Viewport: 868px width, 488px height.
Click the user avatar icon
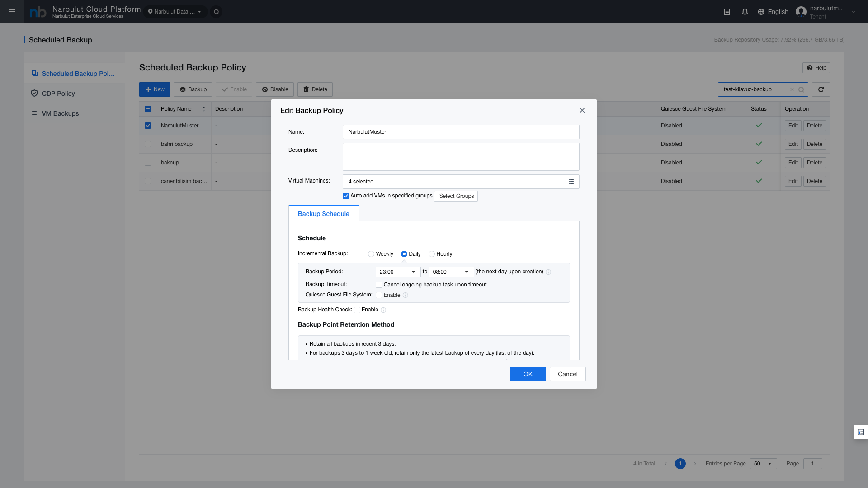tap(801, 12)
